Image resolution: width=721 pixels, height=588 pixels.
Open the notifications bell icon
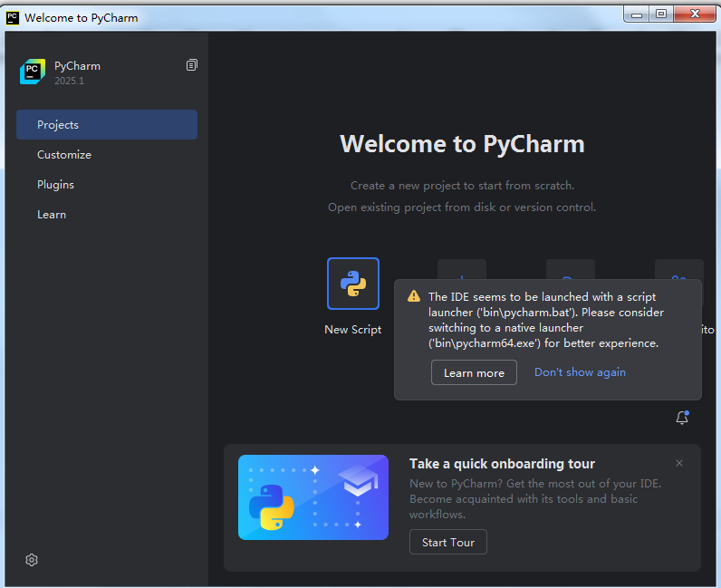pos(682,418)
